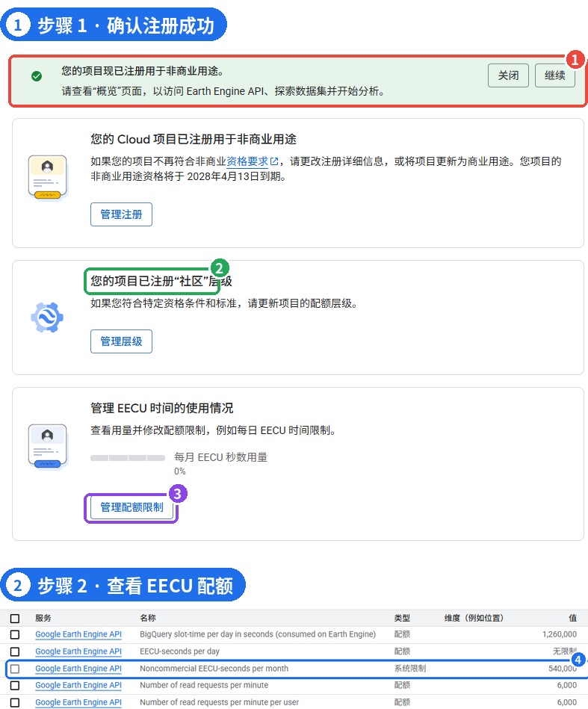Check the Noncommercial EECU-seconds per month checkbox
This screenshot has height=709, width=588.
(x=15, y=669)
